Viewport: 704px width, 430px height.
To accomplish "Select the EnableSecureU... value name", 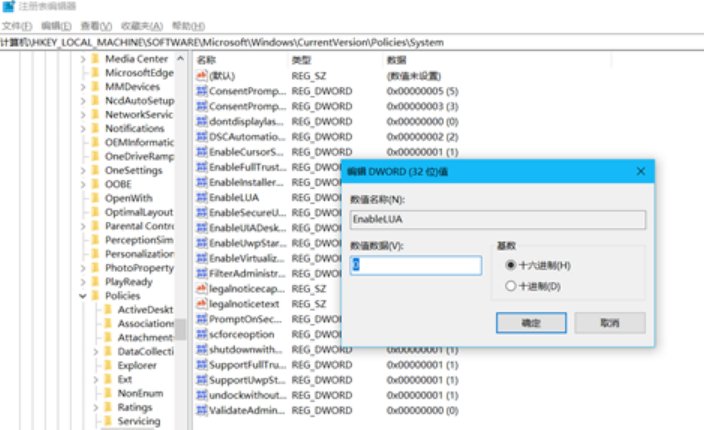I will click(247, 213).
